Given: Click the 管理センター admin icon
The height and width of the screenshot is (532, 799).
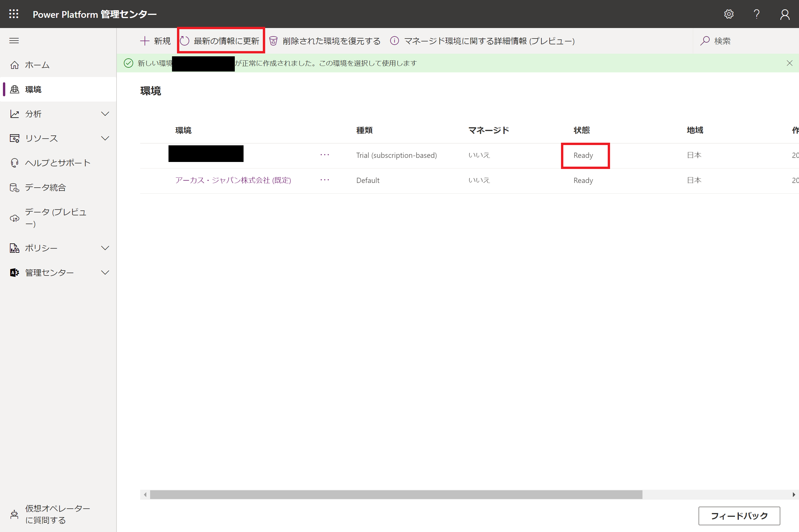Looking at the screenshot, I should click(x=15, y=273).
